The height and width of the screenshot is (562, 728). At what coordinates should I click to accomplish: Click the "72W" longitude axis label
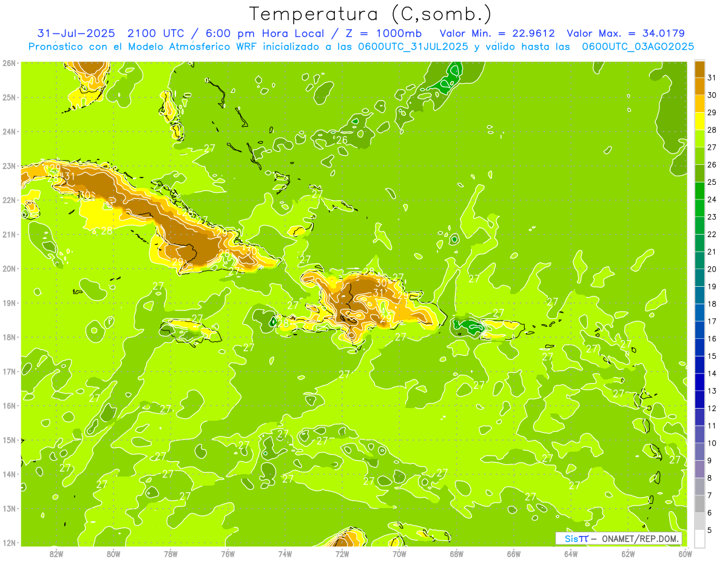point(342,553)
